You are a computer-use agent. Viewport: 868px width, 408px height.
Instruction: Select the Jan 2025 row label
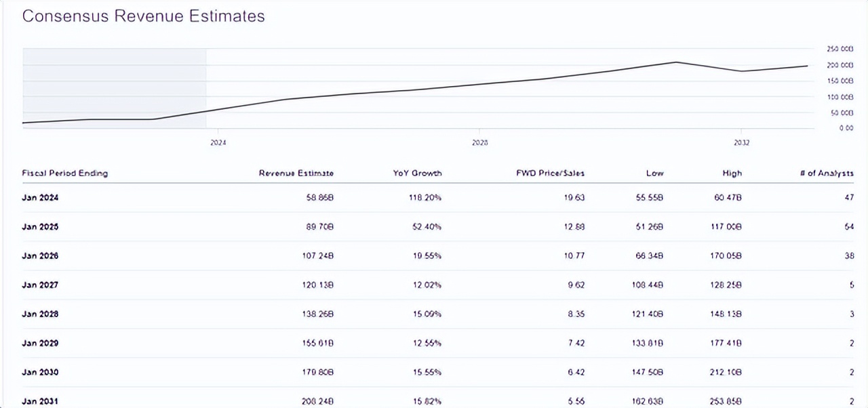pos(40,227)
